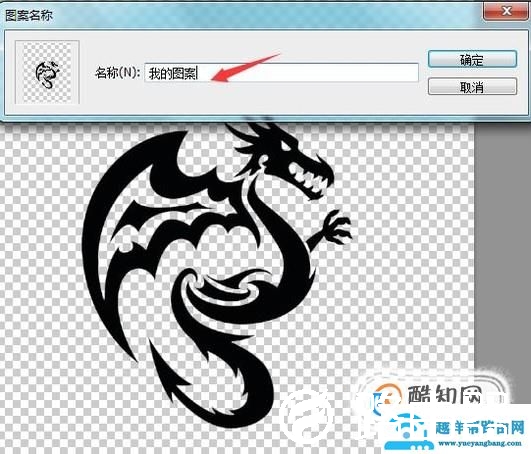Close the 图案名称 dialog window
Screen dimensions: 531x454
click(x=506, y=12)
